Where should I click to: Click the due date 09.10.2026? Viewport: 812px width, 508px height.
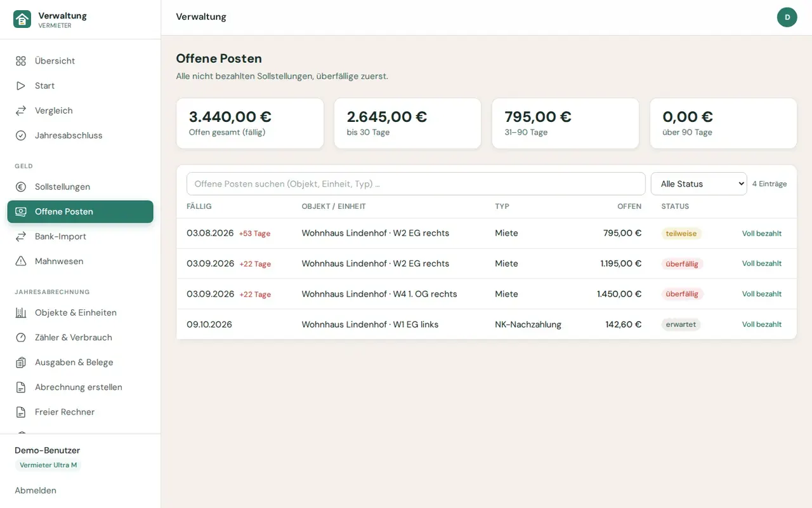(209, 324)
